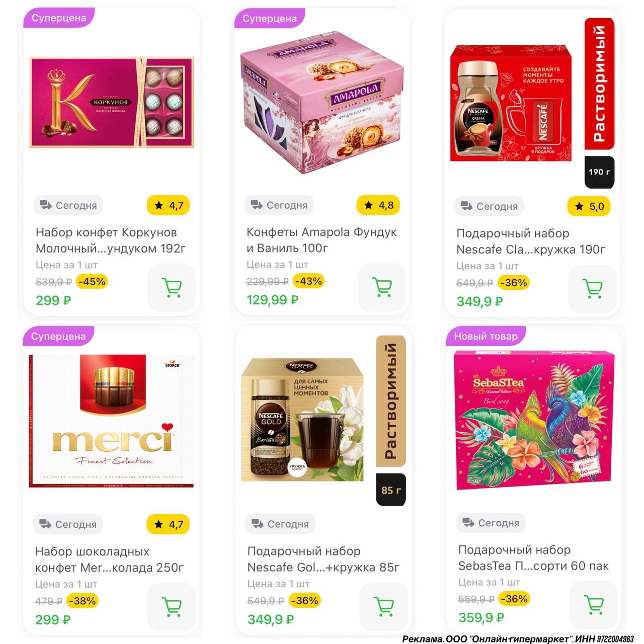Add Коркунов candy set to cart

coord(172,288)
